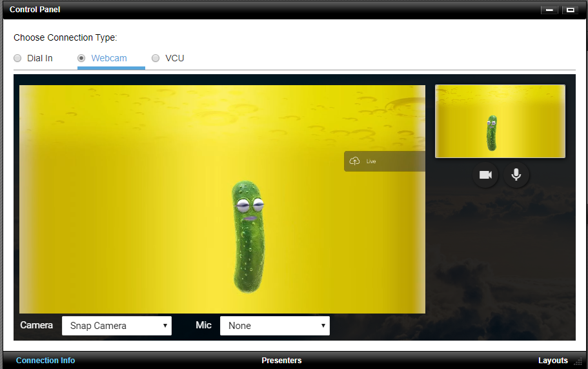Click the Webcam label text

click(109, 58)
